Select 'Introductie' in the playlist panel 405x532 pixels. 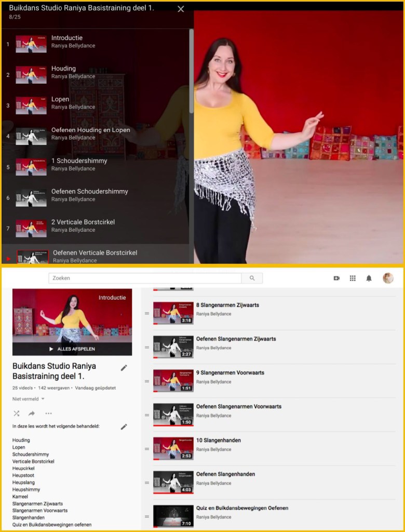pos(67,38)
